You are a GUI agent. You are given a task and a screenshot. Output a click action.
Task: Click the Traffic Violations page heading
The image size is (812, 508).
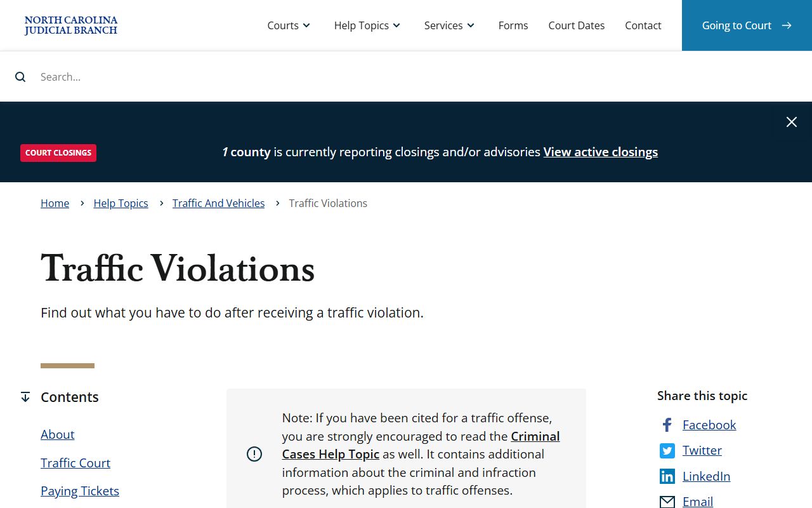tap(178, 269)
